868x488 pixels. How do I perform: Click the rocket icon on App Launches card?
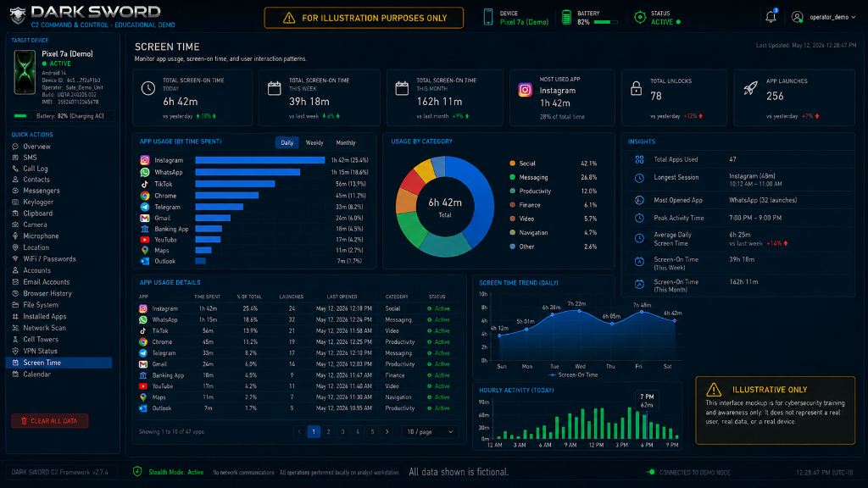pyautogui.click(x=750, y=88)
